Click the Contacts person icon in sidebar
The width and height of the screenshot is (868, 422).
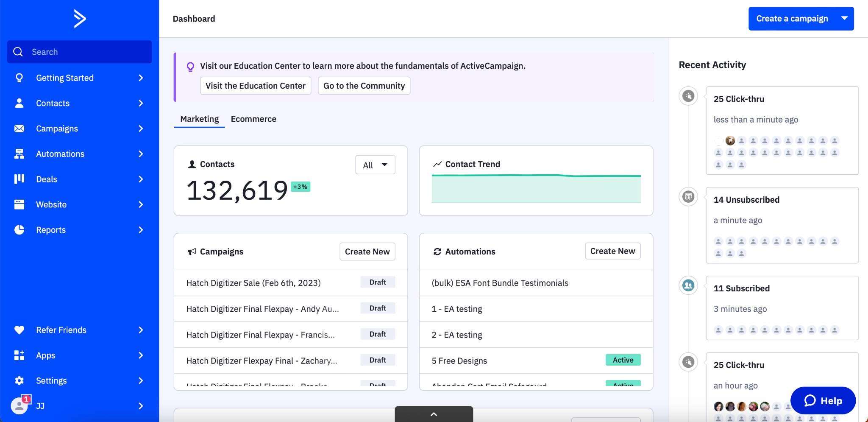coord(19,103)
